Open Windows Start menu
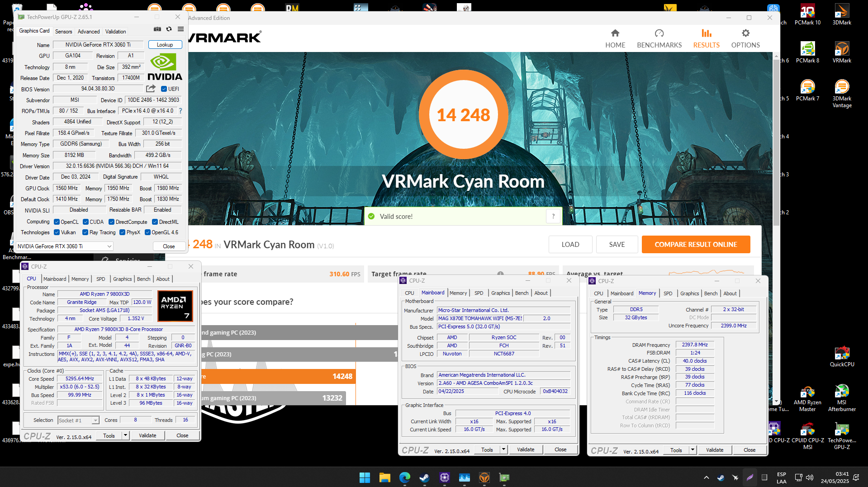Image resolution: width=868 pixels, height=487 pixels. click(x=365, y=477)
